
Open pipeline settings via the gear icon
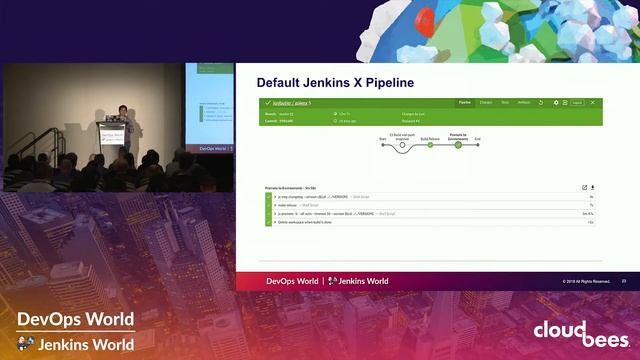[x=556, y=103]
